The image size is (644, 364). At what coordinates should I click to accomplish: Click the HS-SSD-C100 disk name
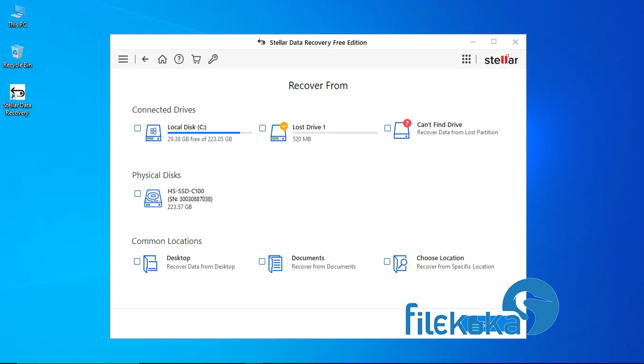pyautogui.click(x=186, y=191)
